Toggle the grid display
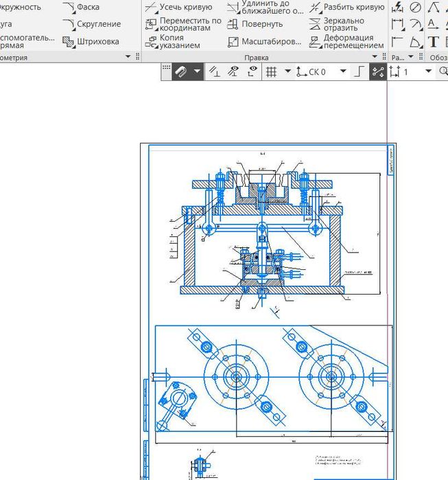The image size is (448, 480). tap(271, 72)
